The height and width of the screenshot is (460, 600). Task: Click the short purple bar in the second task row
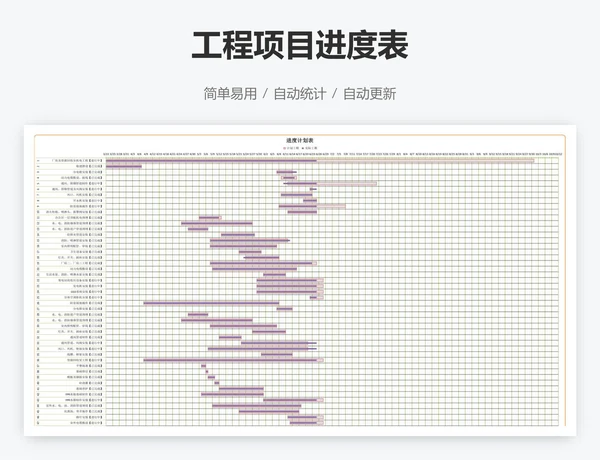pos(124,166)
